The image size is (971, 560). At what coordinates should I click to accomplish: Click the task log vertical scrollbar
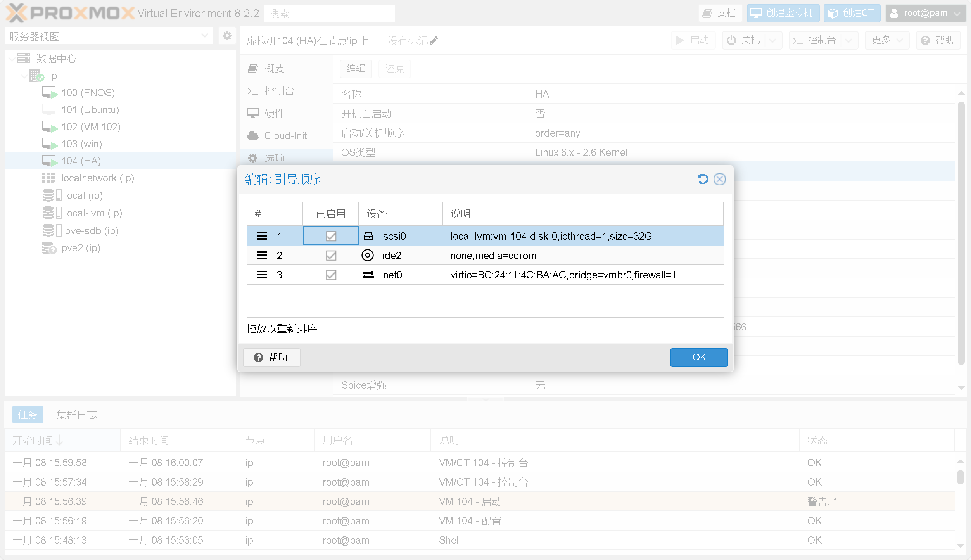[x=961, y=477]
